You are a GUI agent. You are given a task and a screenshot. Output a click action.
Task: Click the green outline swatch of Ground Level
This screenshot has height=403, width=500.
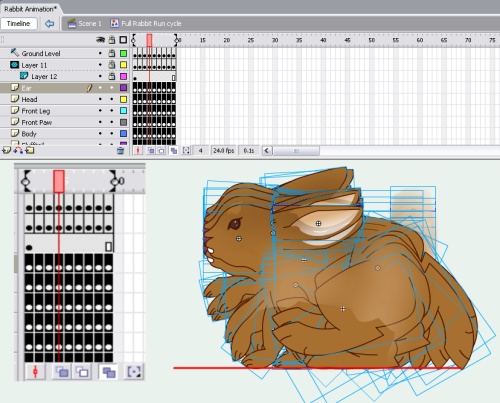pyautogui.click(x=123, y=53)
